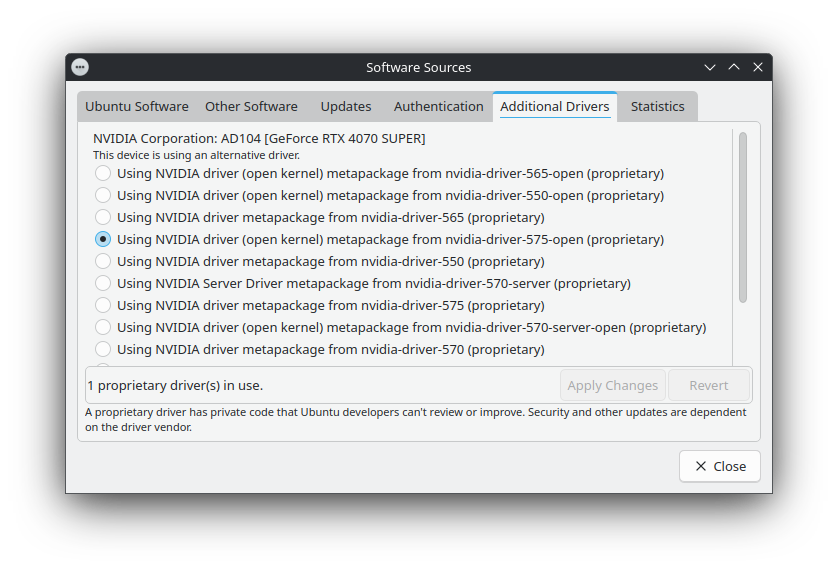
Task: Click 'This device is using an alternative driver' text
Action: tap(196, 155)
